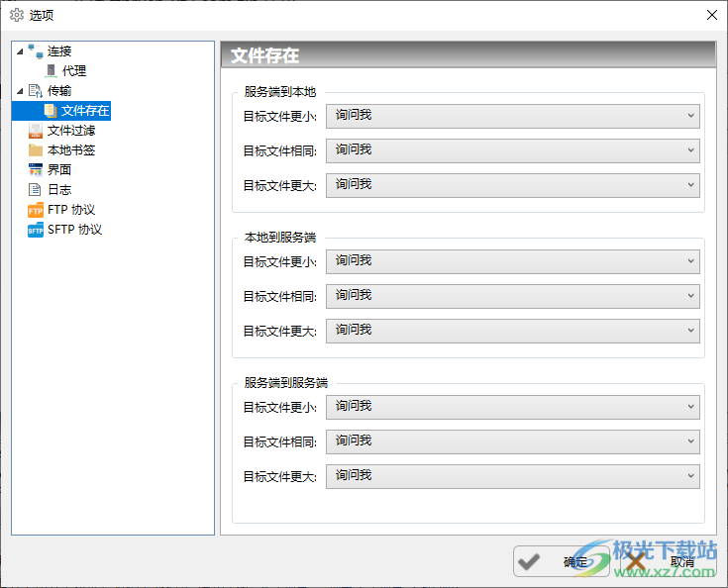The width and height of the screenshot is (728, 588).
Task: Click the 日志 log document icon
Action: pyautogui.click(x=35, y=189)
